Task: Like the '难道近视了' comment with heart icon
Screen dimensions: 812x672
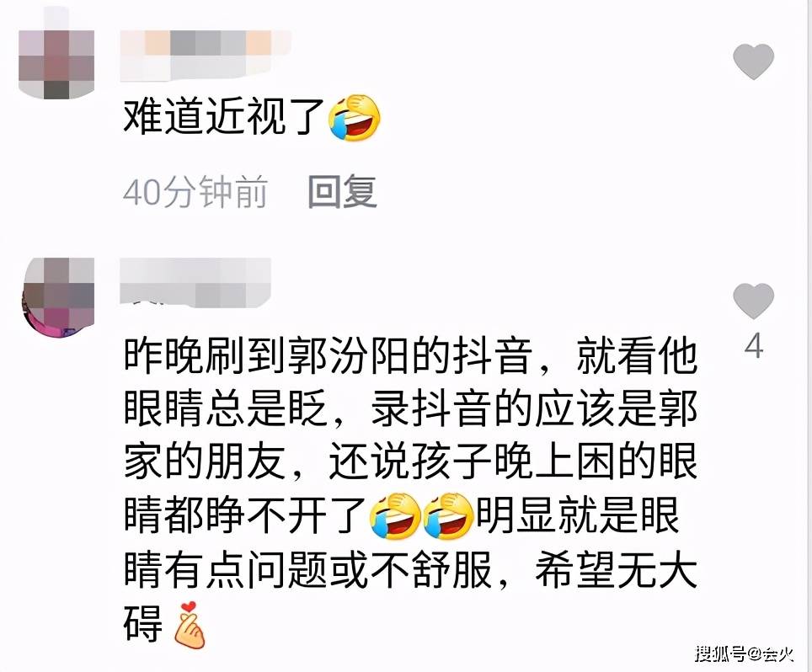Action: point(754,61)
